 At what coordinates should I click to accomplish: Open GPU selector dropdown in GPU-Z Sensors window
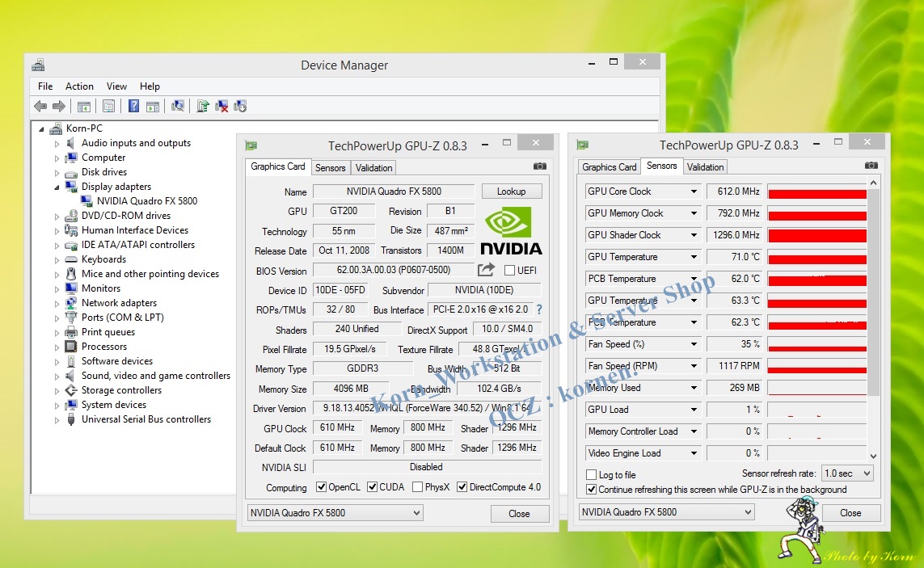pyautogui.click(x=666, y=512)
